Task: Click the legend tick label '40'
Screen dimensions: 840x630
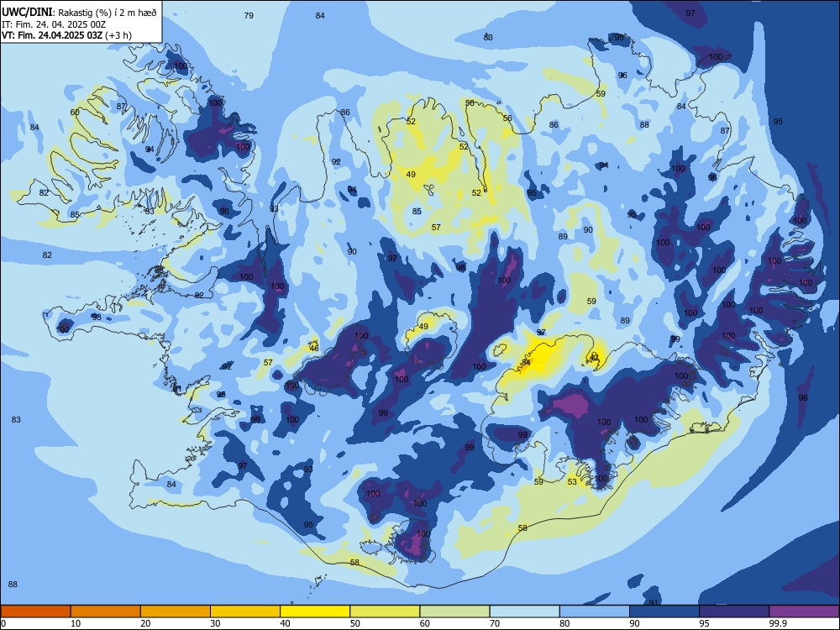Action: click(285, 623)
